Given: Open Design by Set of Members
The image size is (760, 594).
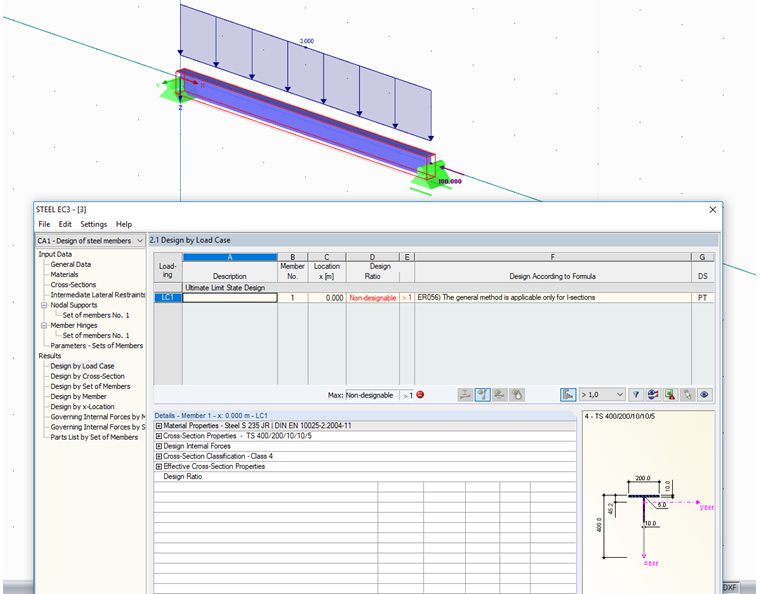Looking at the screenshot, I should point(91,387).
